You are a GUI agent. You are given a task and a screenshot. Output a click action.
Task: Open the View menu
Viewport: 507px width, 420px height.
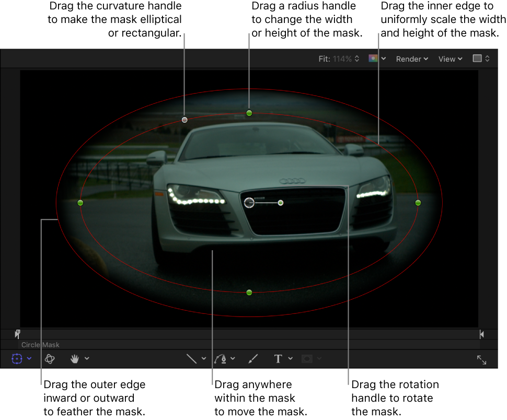(x=449, y=59)
